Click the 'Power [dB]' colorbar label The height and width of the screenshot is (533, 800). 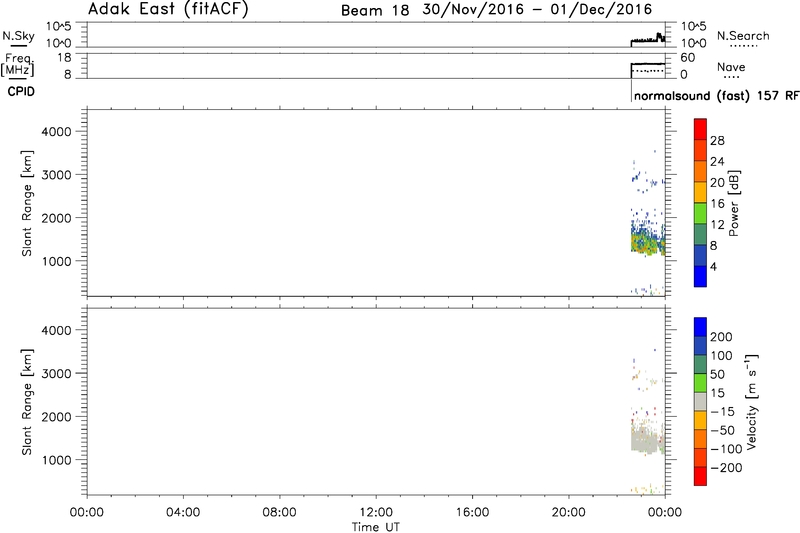click(x=734, y=203)
